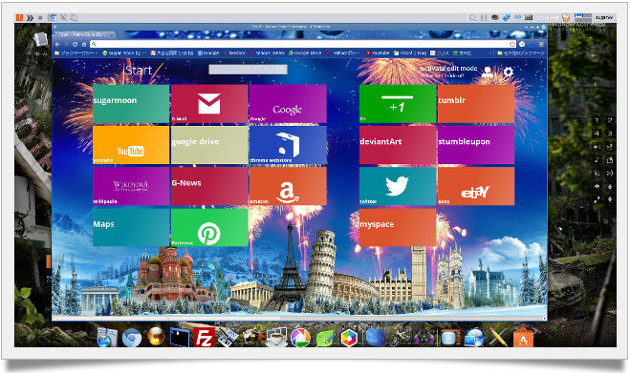Click the iStart page search box
Viewport: 630px width, 373px height.
248,70
